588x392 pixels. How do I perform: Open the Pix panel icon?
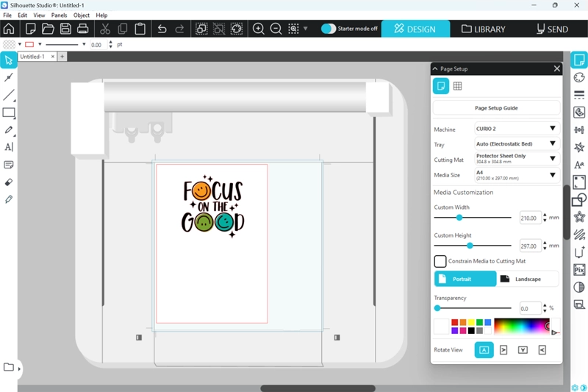click(579, 270)
